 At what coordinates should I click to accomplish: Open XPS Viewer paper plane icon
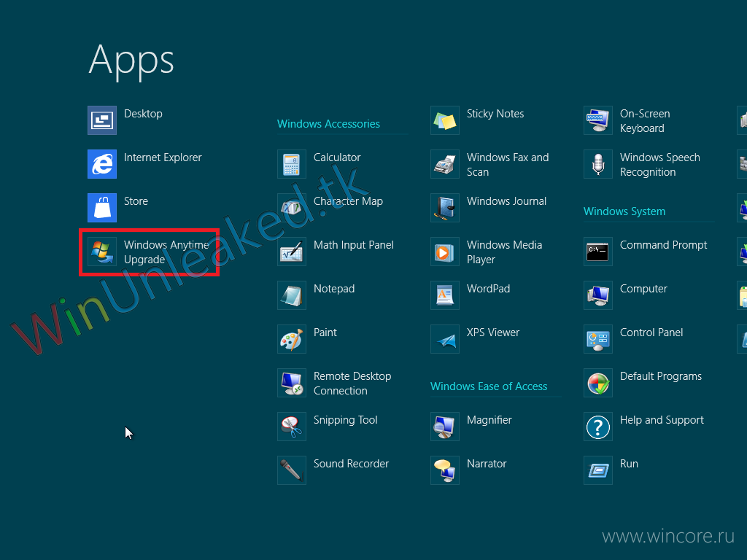tap(445, 339)
